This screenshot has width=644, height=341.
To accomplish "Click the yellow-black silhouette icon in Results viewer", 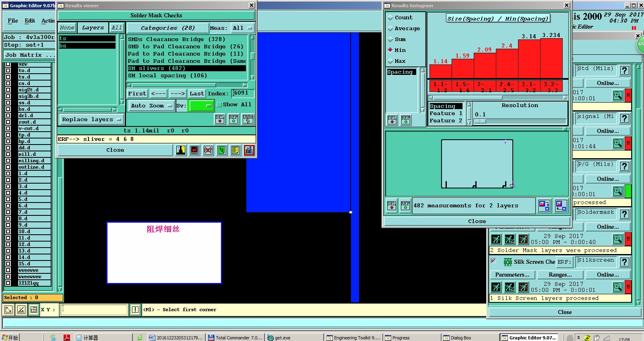I will 181,150.
